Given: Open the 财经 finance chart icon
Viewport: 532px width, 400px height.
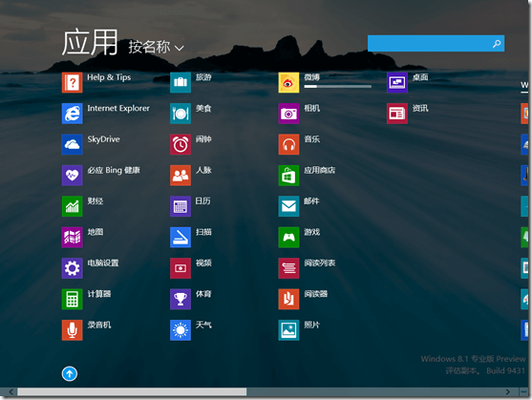Looking at the screenshot, I should [x=72, y=206].
